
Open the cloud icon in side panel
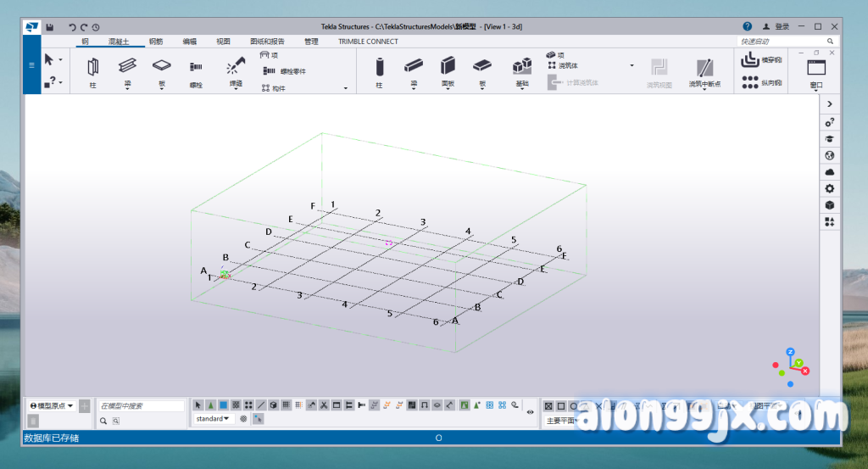click(x=830, y=172)
